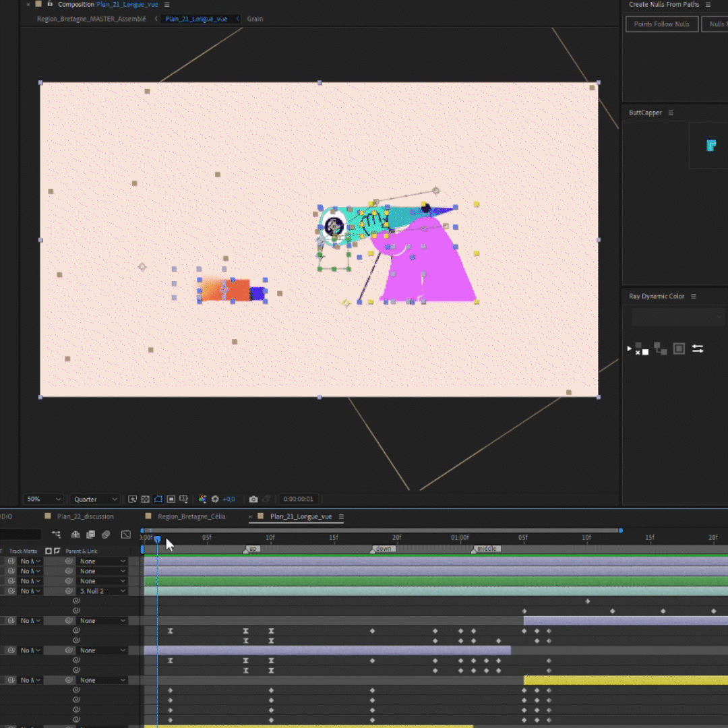The image size is (728, 728).
Task: Click the blue ButtCapper cap icon
Action: pyautogui.click(x=711, y=146)
